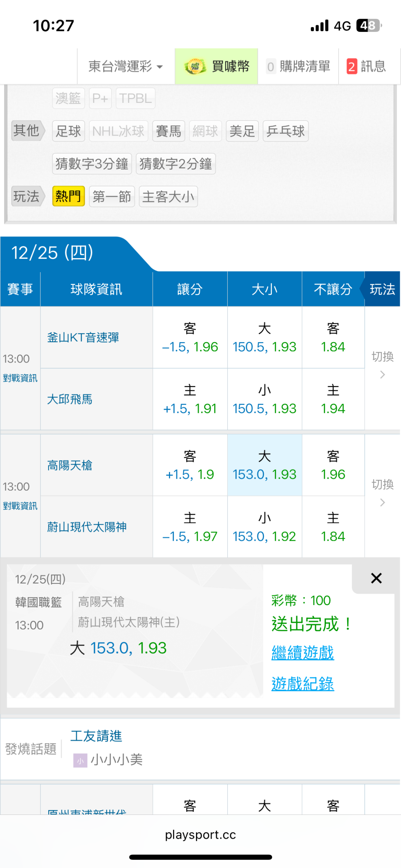Open the 遊戲紀錄 link
This screenshot has height=868, width=401.
click(x=303, y=684)
